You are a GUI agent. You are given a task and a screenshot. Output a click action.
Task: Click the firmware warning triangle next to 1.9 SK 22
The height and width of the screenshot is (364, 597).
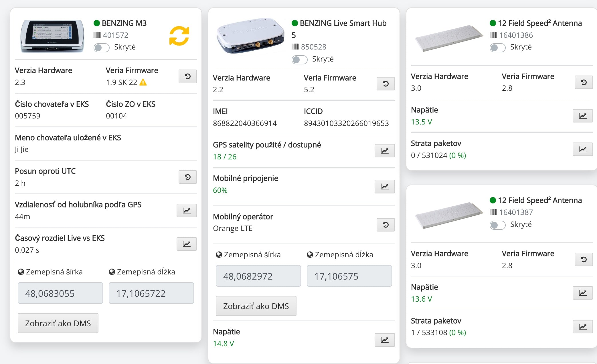click(x=143, y=82)
